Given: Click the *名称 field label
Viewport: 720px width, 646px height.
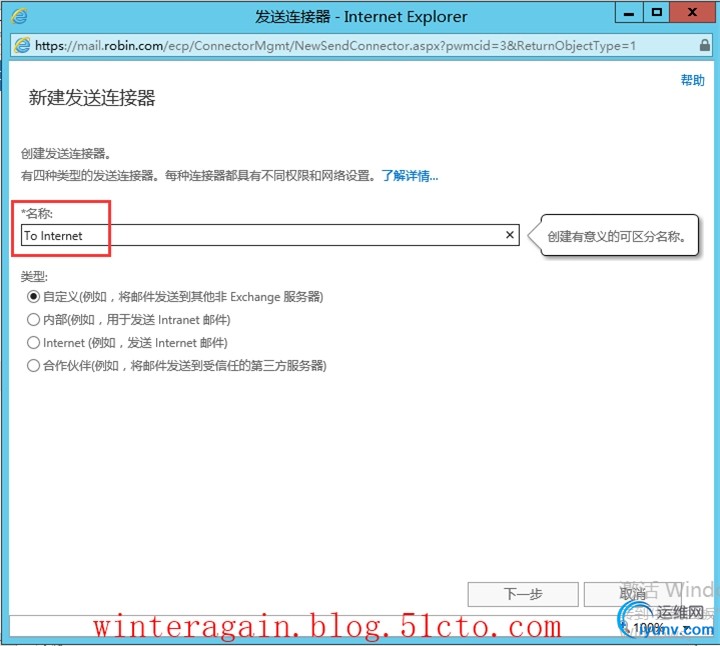Looking at the screenshot, I should [37, 213].
